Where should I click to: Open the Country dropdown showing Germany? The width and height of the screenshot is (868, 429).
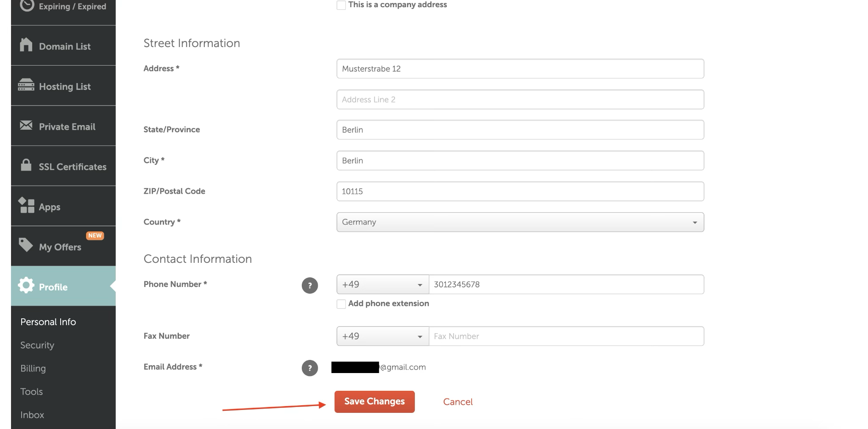pos(520,222)
